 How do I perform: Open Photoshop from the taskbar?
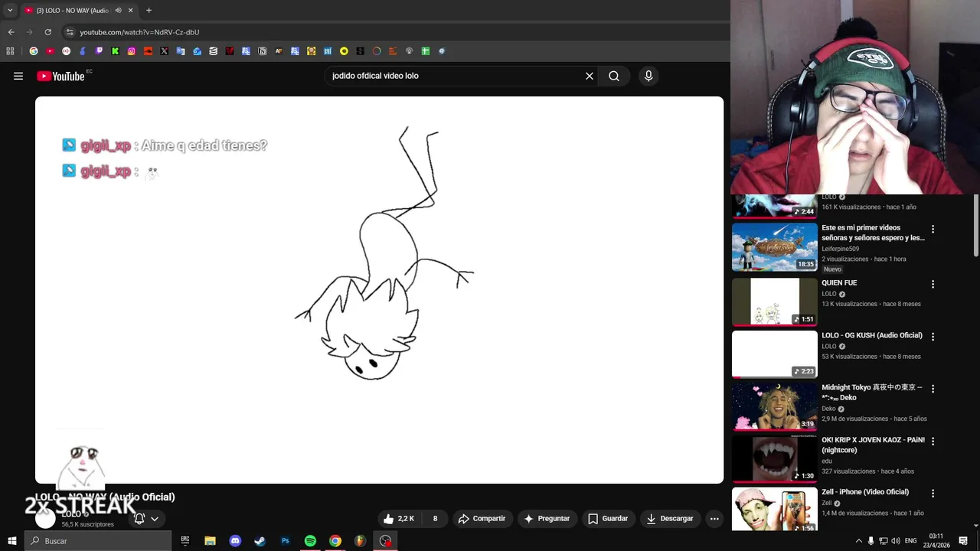tap(285, 541)
